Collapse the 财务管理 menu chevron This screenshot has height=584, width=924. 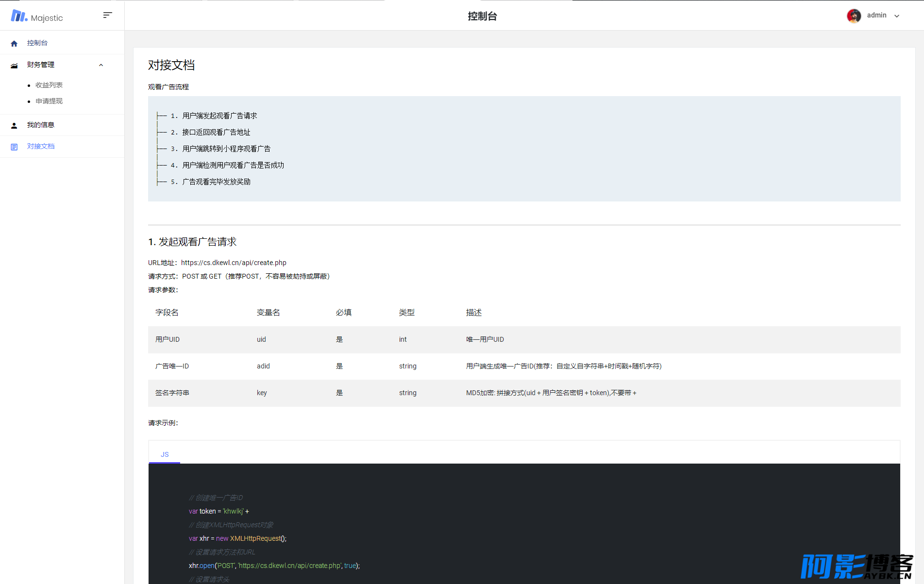click(101, 65)
